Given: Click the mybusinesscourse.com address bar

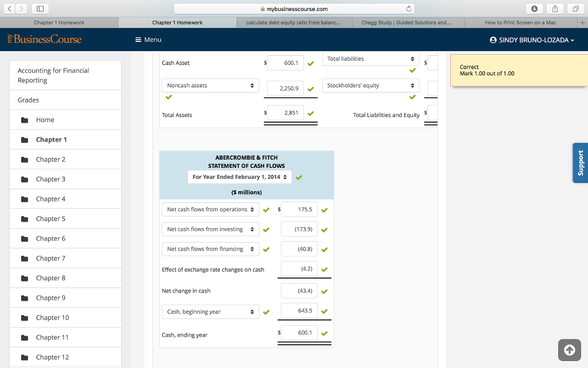Looking at the screenshot, I should coord(294,9).
